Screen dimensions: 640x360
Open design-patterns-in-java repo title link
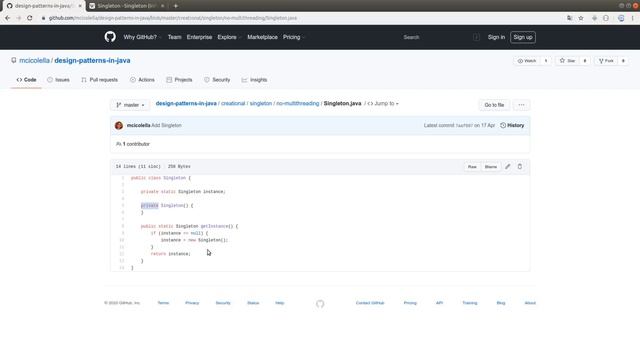(x=92, y=60)
